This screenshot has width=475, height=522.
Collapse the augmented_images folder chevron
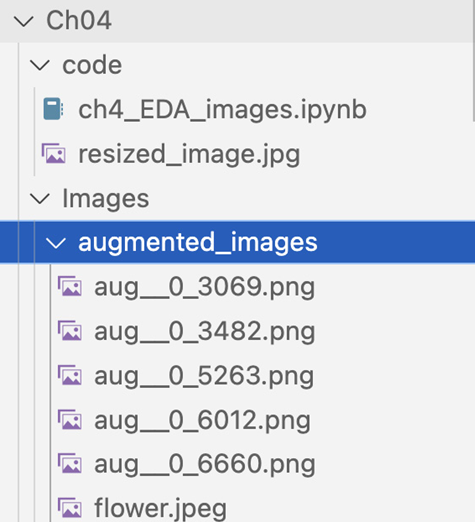(x=55, y=243)
